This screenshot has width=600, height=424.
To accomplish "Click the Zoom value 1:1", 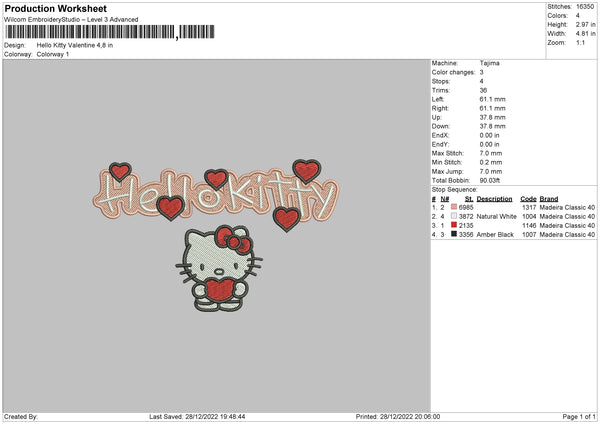I will click(x=580, y=42).
